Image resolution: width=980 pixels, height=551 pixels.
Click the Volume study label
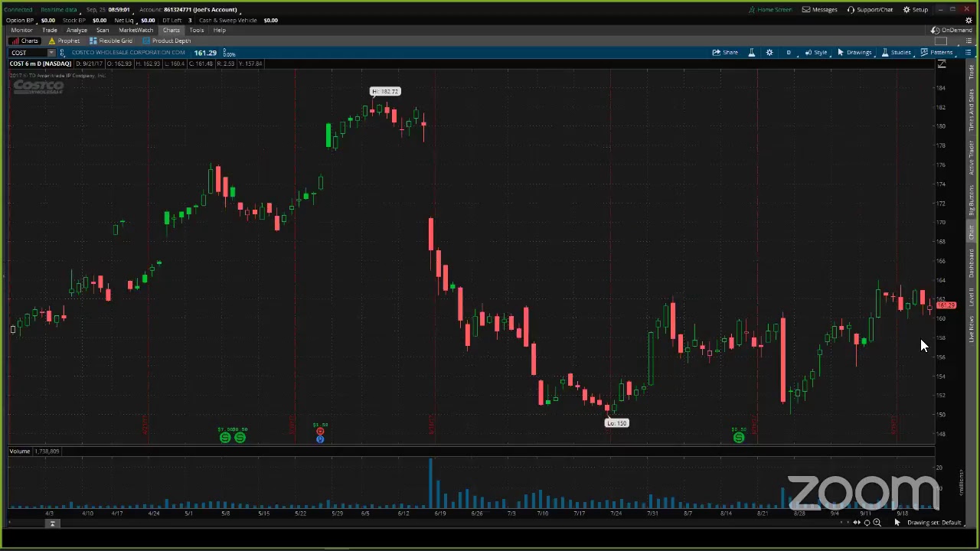coord(20,452)
